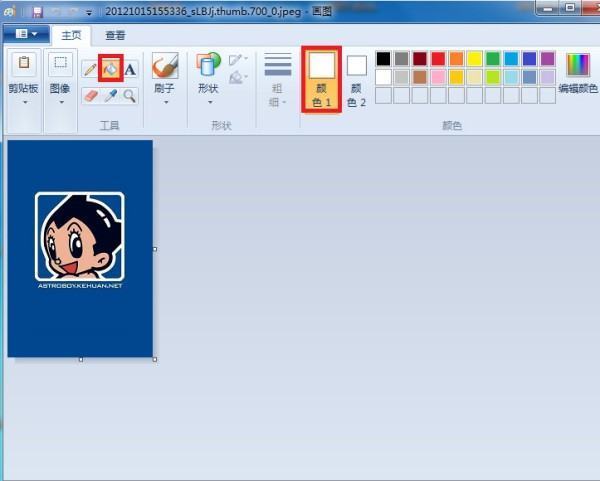The height and width of the screenshot is (481, 600).
Task: Pick the lavender color swatch
Action: tap(548, 77)
